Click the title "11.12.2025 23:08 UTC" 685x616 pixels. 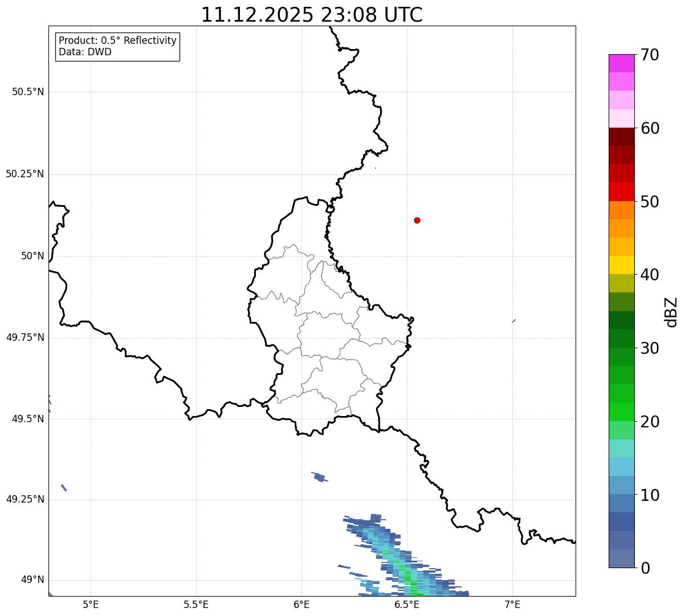(312, 14)
